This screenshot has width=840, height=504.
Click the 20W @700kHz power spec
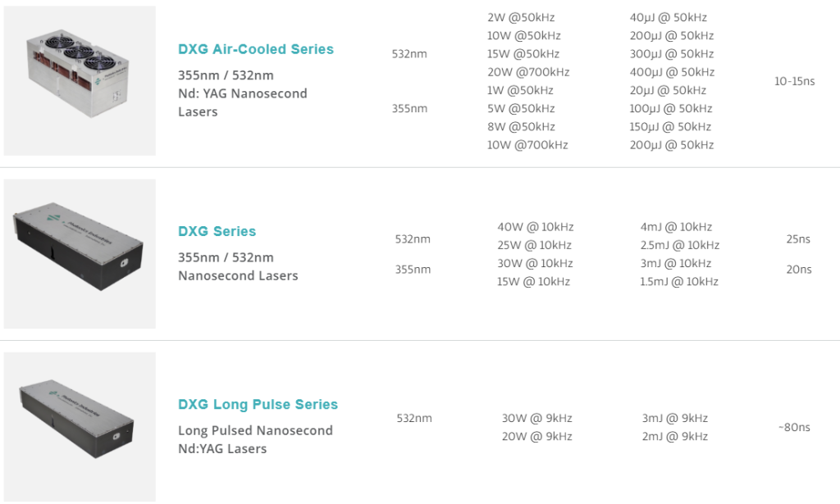528,72
